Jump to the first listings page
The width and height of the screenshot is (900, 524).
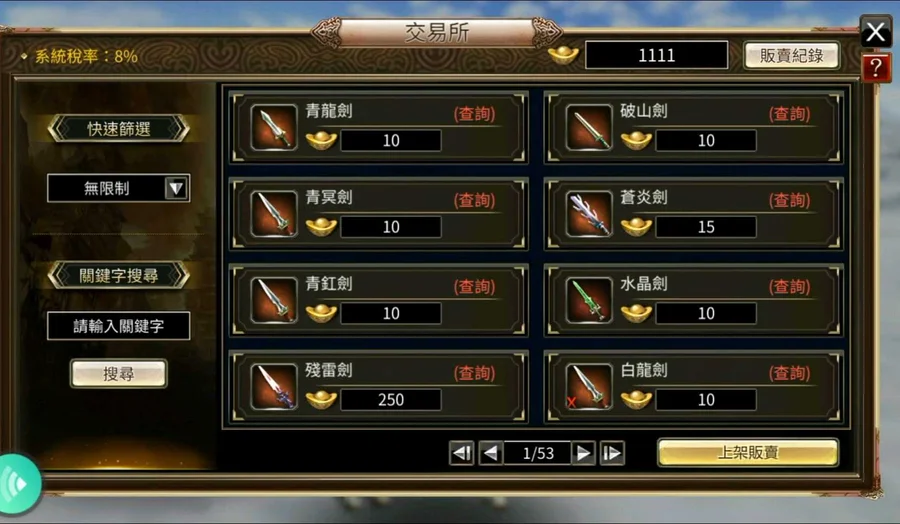tap(461, 453)
